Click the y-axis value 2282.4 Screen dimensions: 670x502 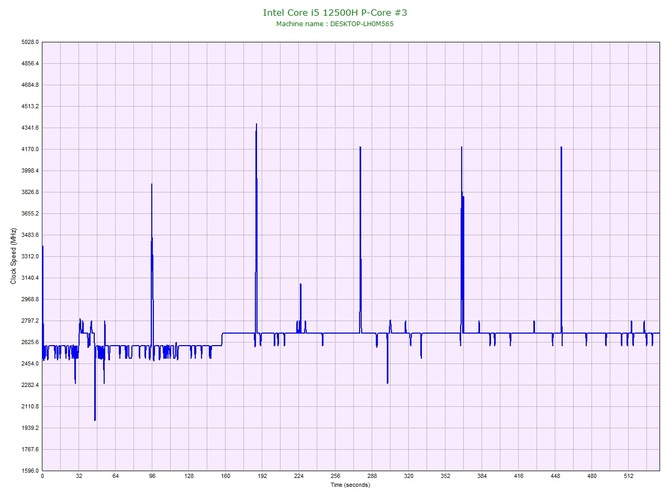tap(30, 385)
